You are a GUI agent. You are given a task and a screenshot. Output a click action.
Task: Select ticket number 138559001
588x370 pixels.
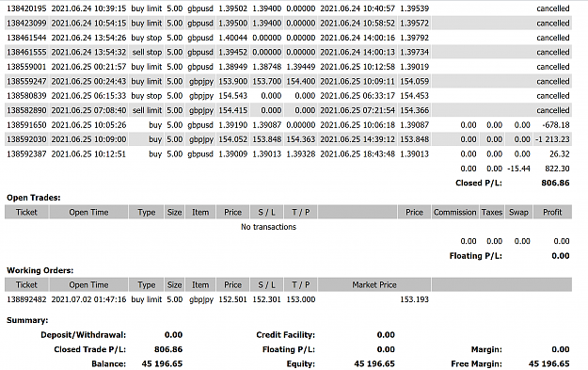coord(26,67)
